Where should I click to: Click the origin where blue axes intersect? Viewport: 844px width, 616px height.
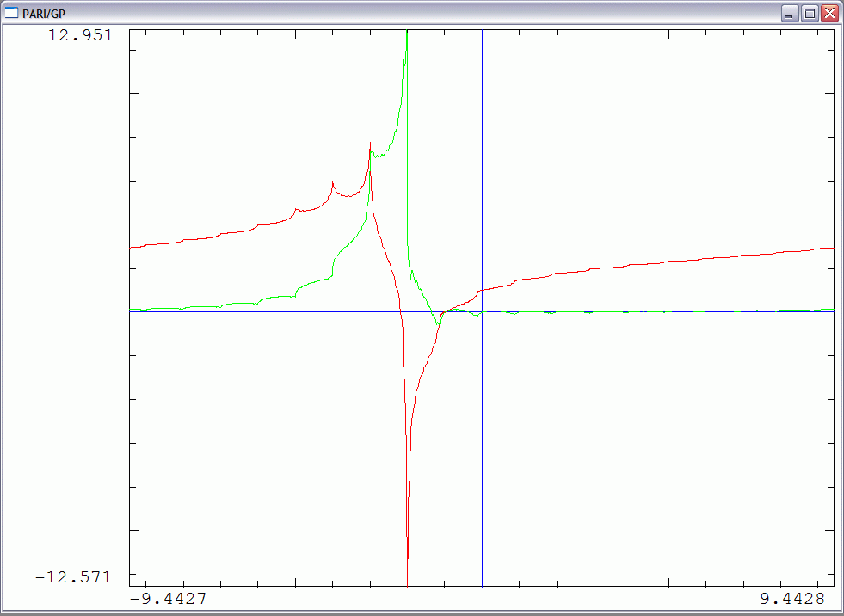click(x=482, y=311)
